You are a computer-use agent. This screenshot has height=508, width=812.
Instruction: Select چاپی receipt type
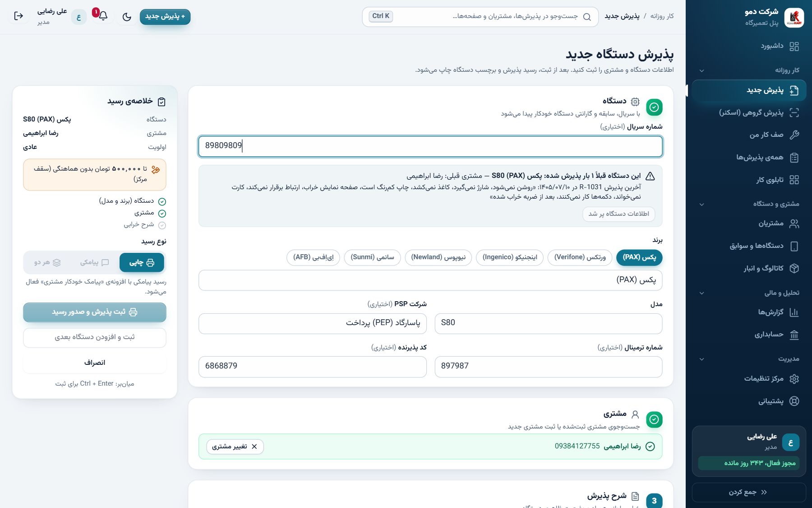(x=142, y=262)
